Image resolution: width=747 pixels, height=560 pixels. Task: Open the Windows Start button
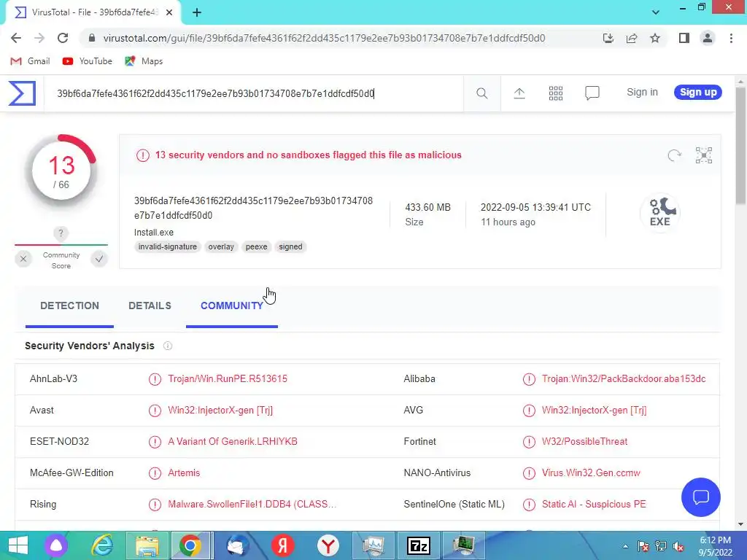coord(18,545)
